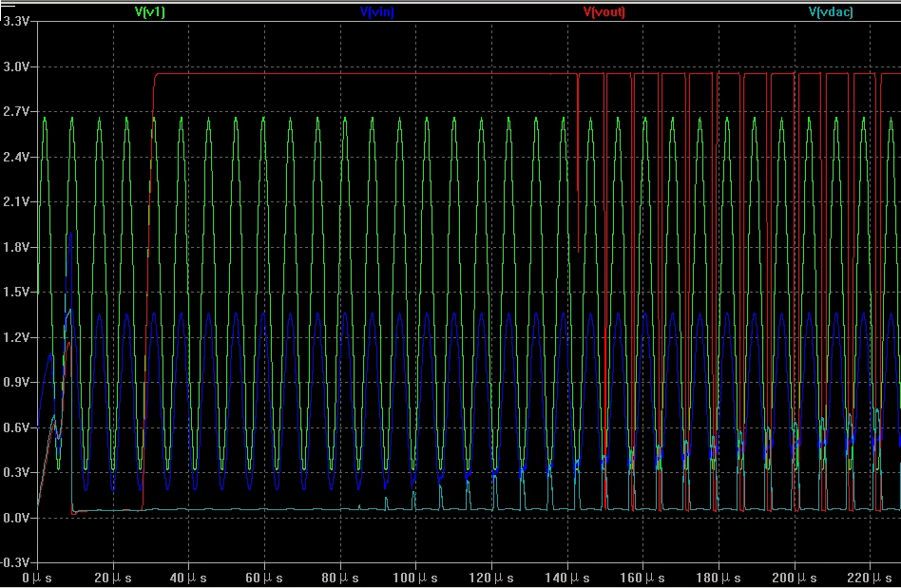Click the 0µs time axis label
The width and height of the screenshot is (901, 588).
click(37, 578)
